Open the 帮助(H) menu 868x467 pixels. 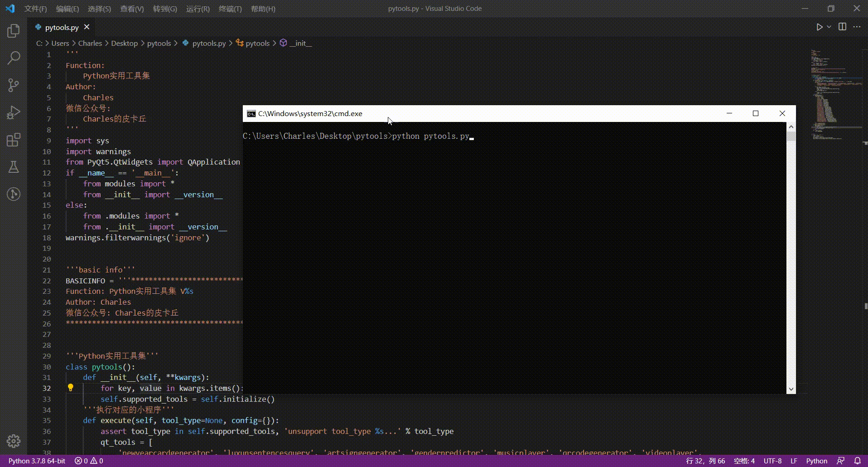click(x=263, y=9)
